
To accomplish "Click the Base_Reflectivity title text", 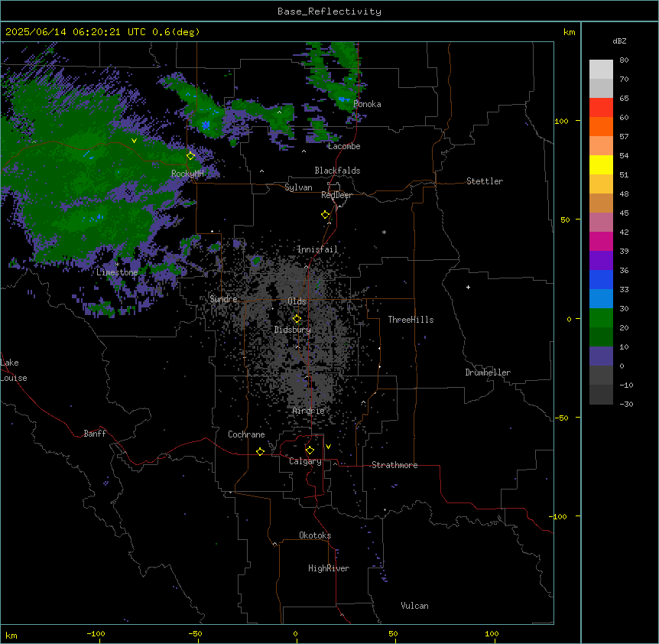I will [329, 11].
